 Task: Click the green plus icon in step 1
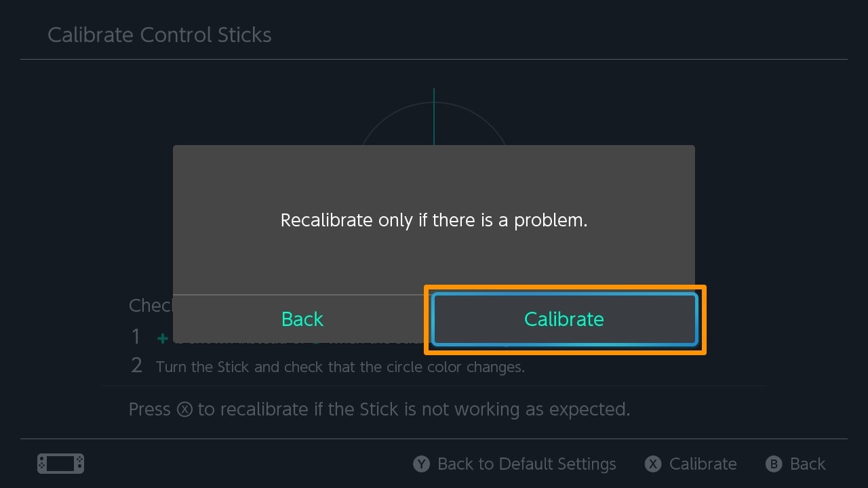[x=163, y=337]
